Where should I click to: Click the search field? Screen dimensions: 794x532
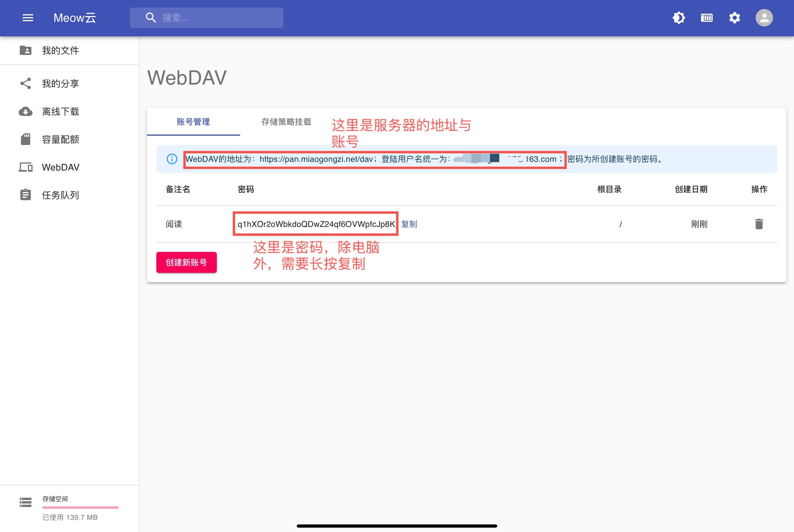pyautogui.click(x=217, y=18)
